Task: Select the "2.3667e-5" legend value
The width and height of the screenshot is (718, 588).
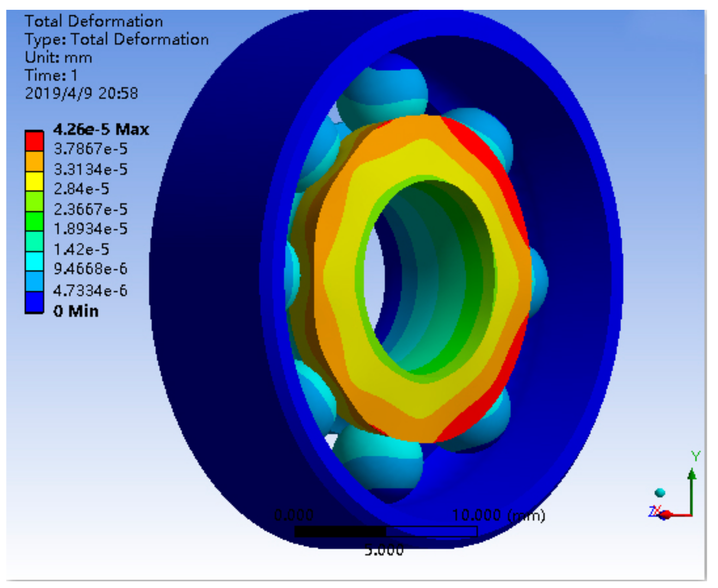Action: (90, 209)
